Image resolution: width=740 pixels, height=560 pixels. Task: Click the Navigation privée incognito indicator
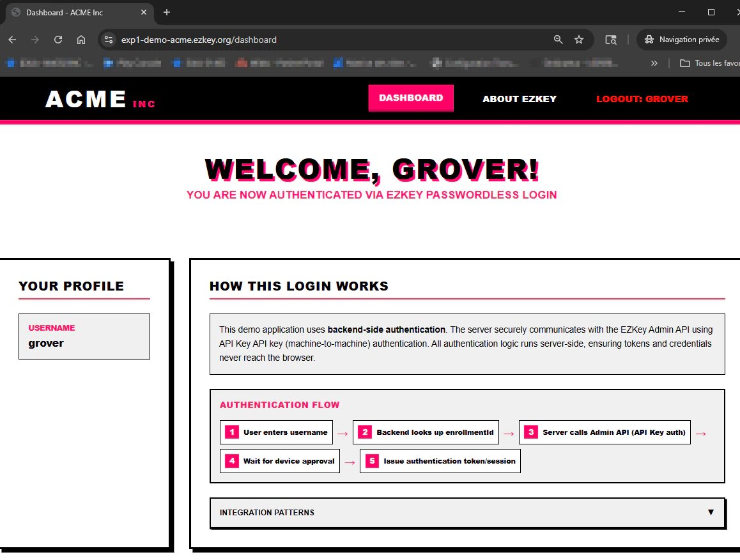pyautogui.click(x=681, y=40)
